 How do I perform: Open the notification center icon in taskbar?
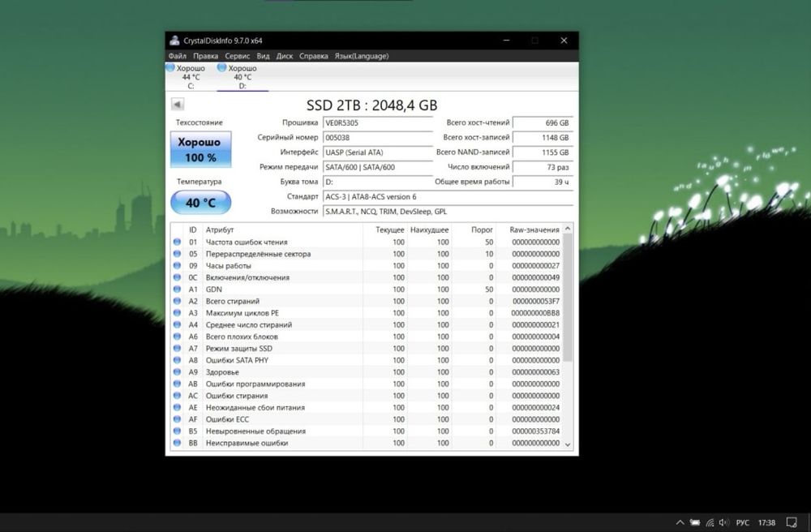click(x=792, y=523)
